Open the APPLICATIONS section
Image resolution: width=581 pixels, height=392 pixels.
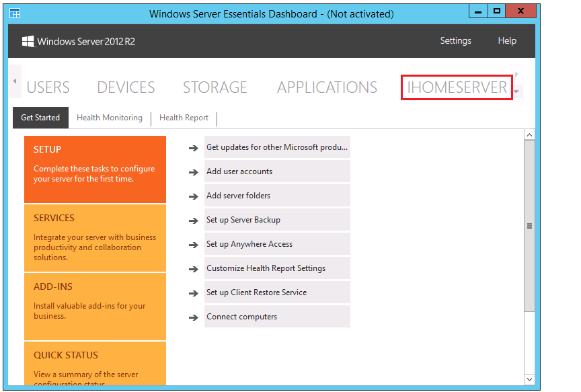327,87
